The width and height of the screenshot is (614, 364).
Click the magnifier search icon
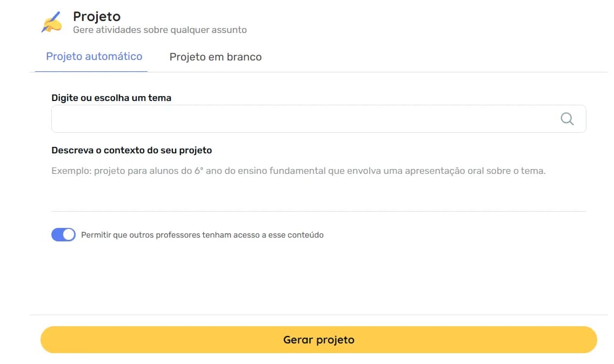point(567,119)
